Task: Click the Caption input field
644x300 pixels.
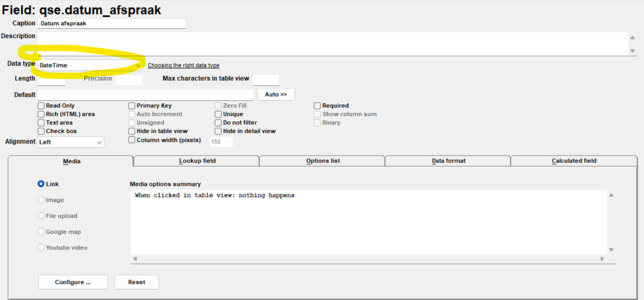Action: pos(112,23)
